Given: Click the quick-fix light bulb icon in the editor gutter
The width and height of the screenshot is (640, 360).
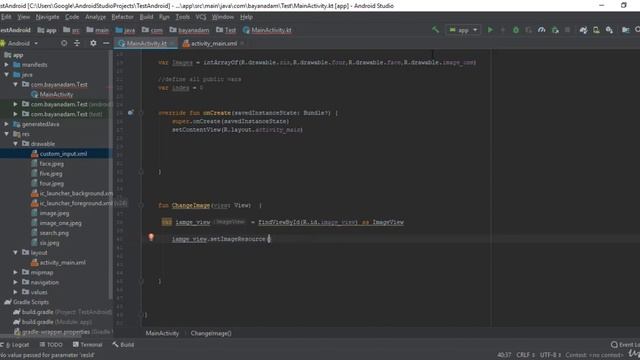Looking at the screenshot, I should [151, 237].
